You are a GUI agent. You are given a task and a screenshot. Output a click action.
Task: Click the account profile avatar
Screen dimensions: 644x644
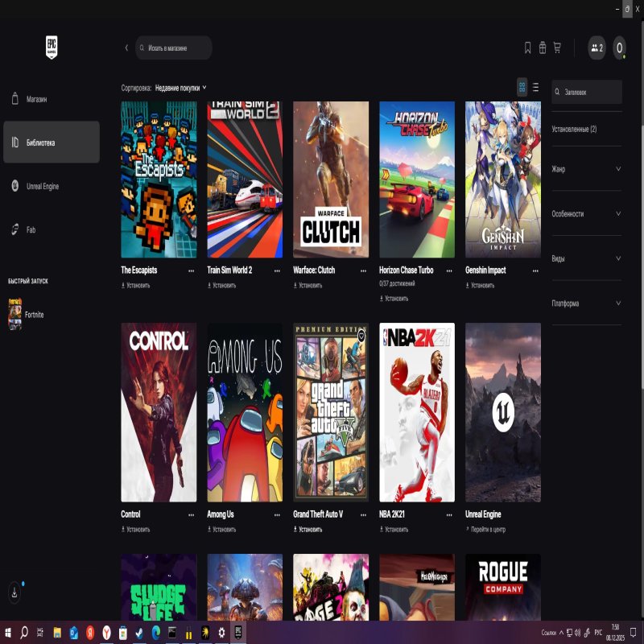[x=619, y=48]
